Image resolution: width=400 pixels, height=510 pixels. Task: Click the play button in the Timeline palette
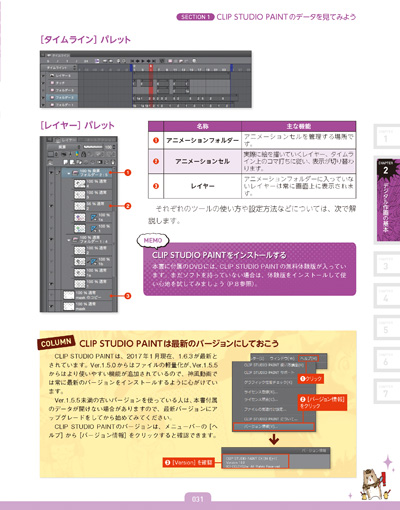pyautogui.click(x=143, y=61)
